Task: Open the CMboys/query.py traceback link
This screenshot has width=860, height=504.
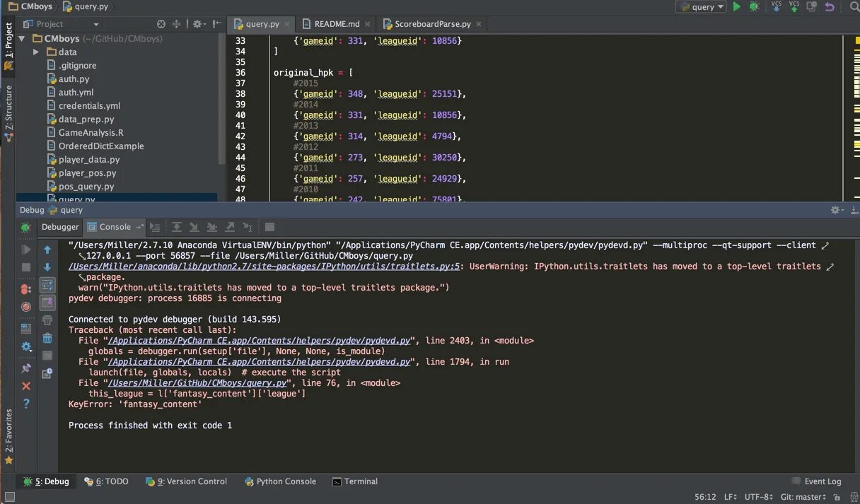Action: (197, 383)
